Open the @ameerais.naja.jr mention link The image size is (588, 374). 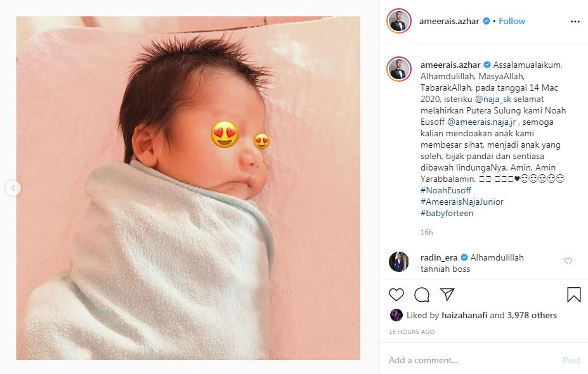(x=481, y=122)
